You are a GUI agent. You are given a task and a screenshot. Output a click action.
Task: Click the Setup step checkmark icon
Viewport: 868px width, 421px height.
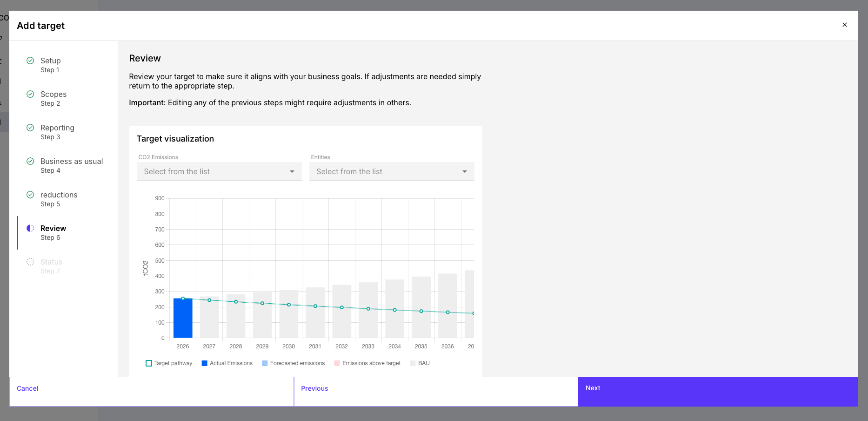click(x=30, y=61)
